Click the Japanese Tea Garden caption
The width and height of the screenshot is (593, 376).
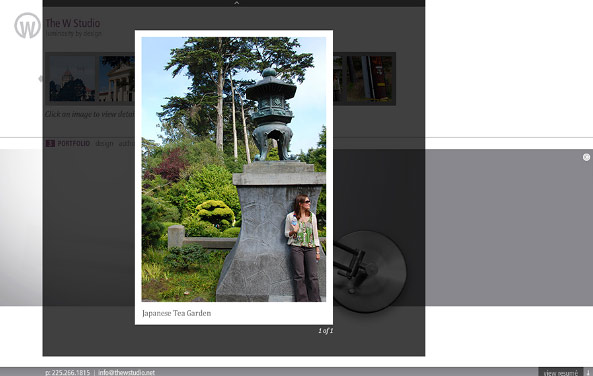click(177, 313)
